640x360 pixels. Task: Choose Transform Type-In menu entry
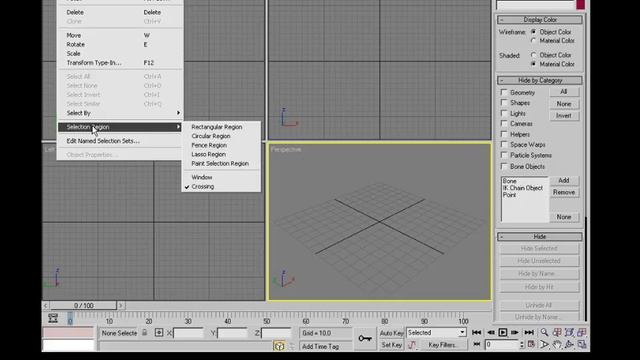[x=94, y=63]
